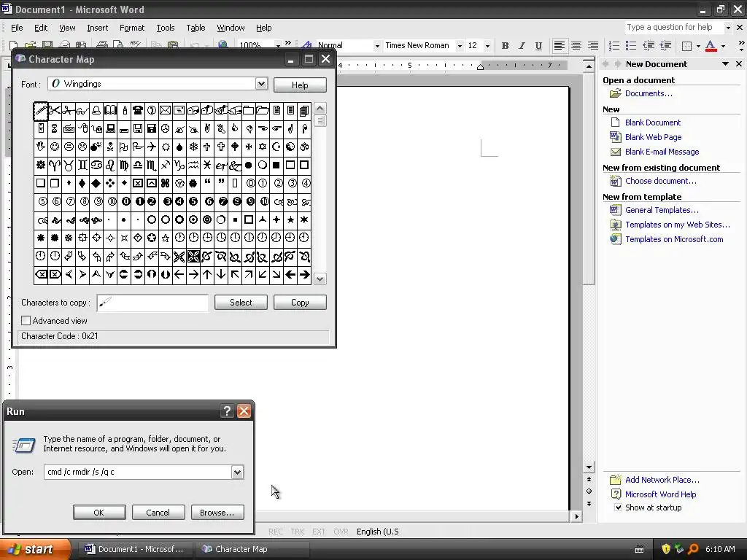Open the Wingdings font dropdown in Character Map
Screen dimensions: 747x560
point(261,84)
